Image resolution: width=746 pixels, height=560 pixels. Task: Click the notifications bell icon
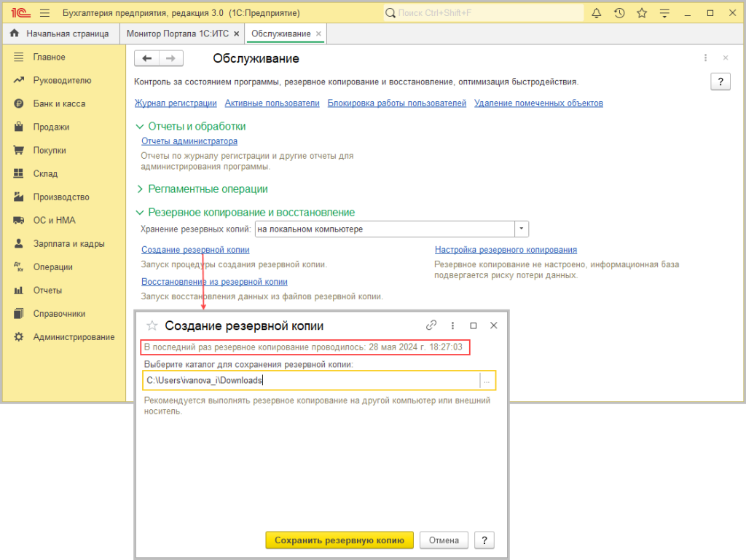click(596, 13)
